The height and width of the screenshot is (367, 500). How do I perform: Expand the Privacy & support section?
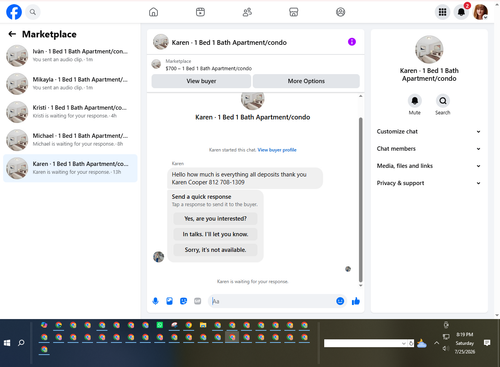click(429, 183)
